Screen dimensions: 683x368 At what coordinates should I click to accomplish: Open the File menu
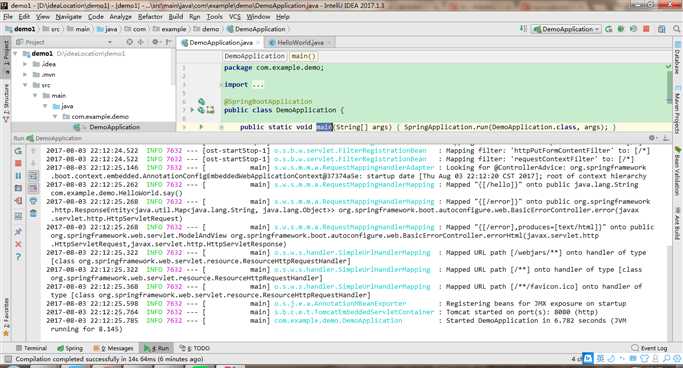8,17
